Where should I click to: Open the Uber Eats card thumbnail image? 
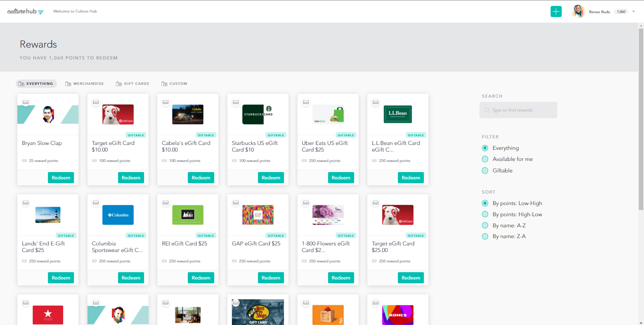click(x=328, y=114)
